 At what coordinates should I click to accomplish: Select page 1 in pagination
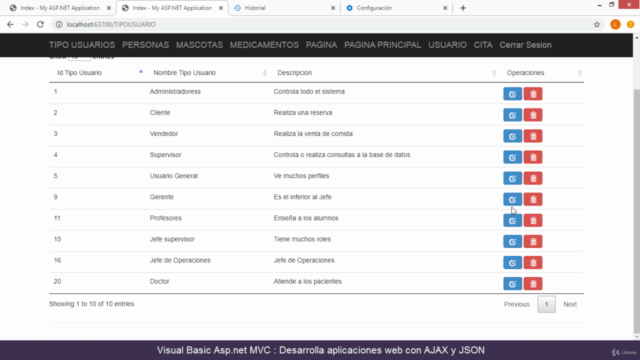click(x=546, y=304)
